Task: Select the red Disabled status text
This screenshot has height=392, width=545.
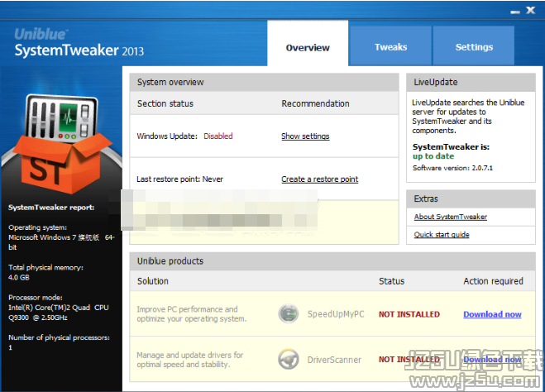Action: 218,136
